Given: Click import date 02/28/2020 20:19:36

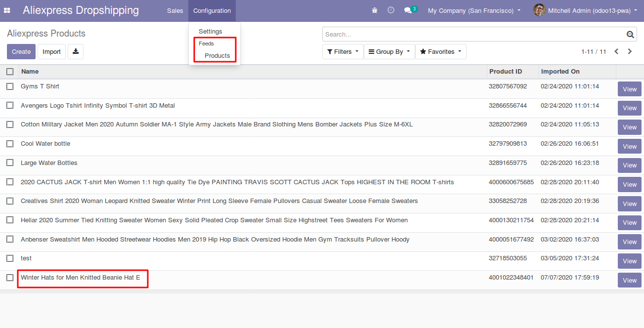Looking at the screenshot, I should (x=570, y=201).
